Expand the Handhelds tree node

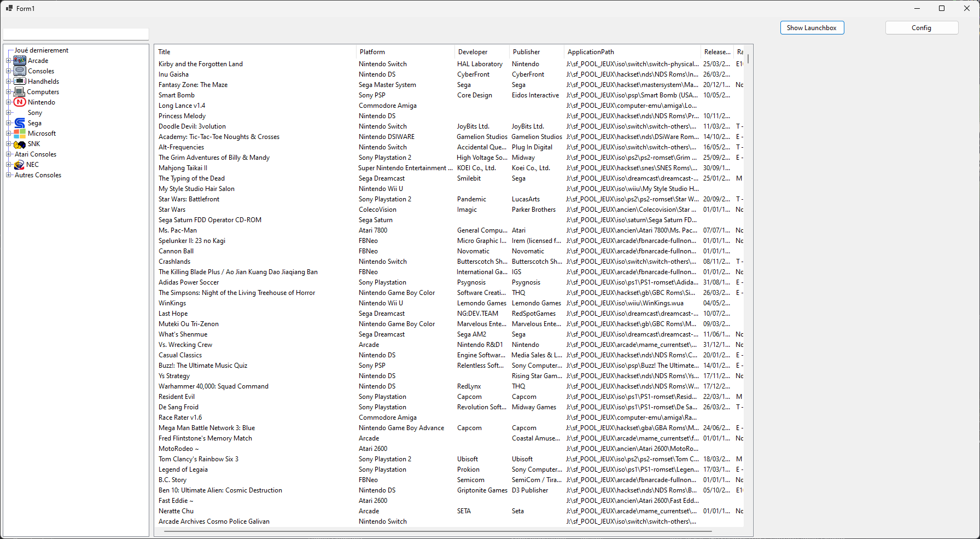(9, 82)
